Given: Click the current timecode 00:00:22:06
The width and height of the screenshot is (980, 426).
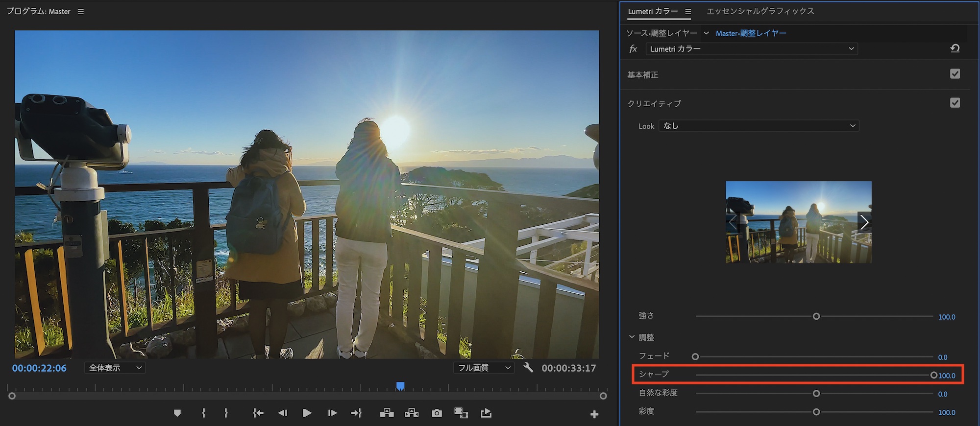Looking at the screenshot, I should [39, 368].
